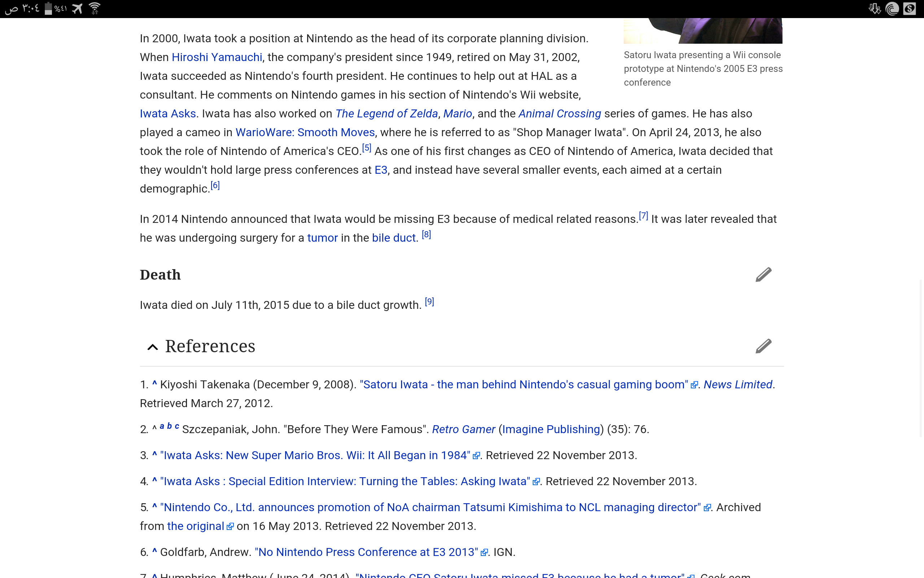The width and height of the screenshot is (924, 578).
Task: Follow the Mario series link
Action: (x=457, y=113)
